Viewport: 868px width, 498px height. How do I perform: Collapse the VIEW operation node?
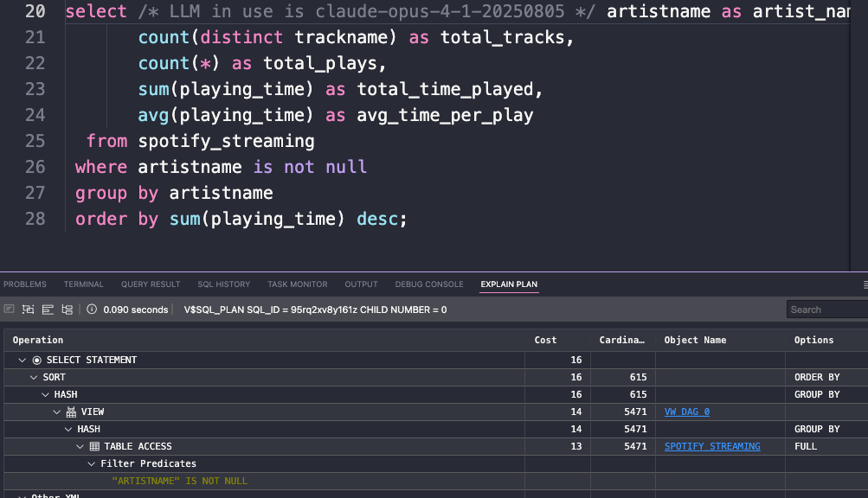57,412
